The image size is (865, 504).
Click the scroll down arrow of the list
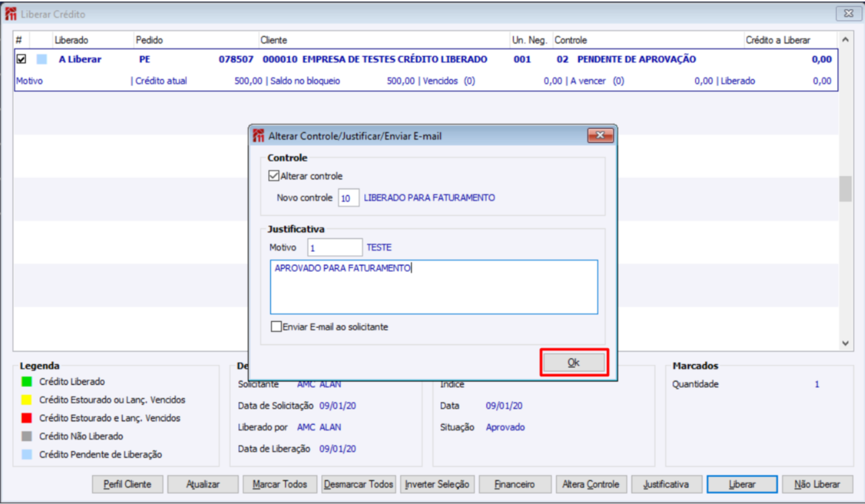[846, 343]
